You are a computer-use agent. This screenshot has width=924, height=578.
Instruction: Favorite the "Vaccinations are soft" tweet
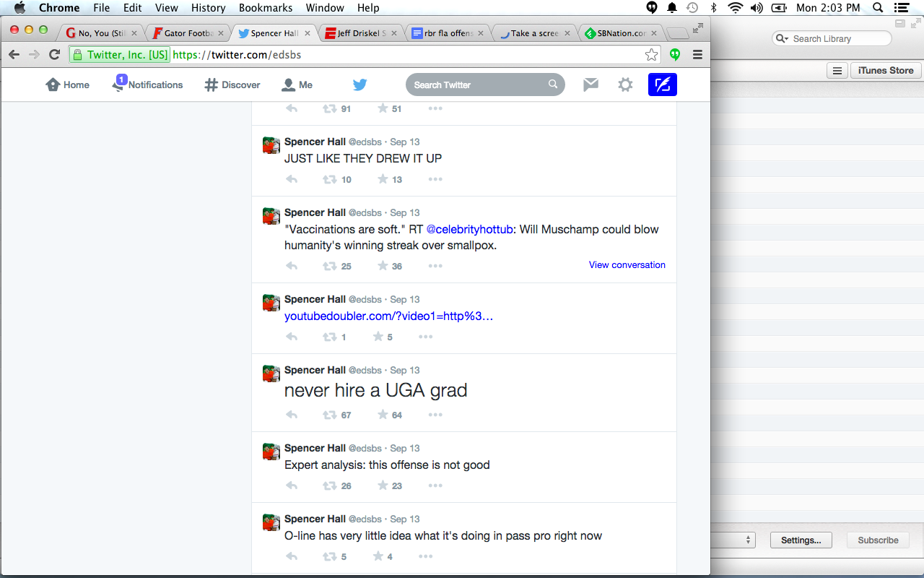pyautogui.click(x=383, y=266)
